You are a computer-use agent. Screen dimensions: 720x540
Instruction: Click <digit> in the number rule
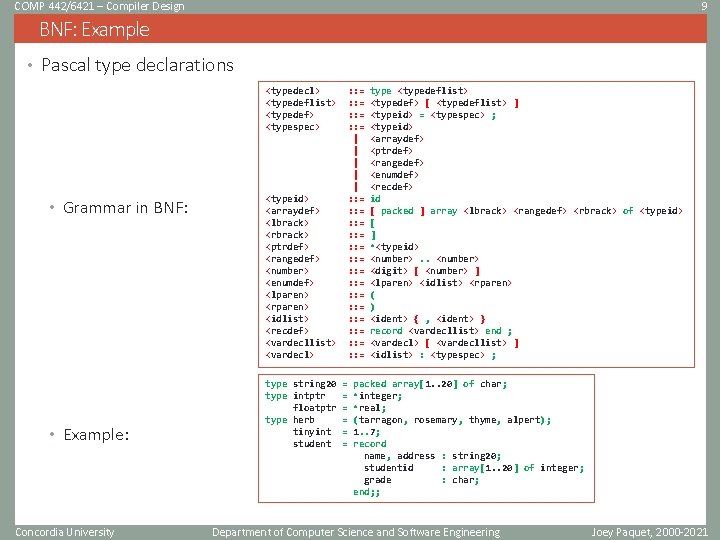389,271
